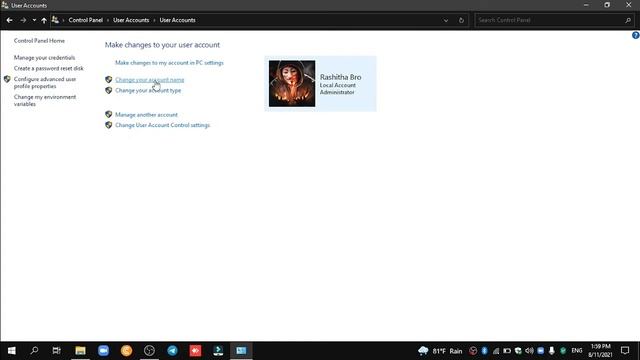
Task: Open Change my environment variables
Action: (45, 100)
